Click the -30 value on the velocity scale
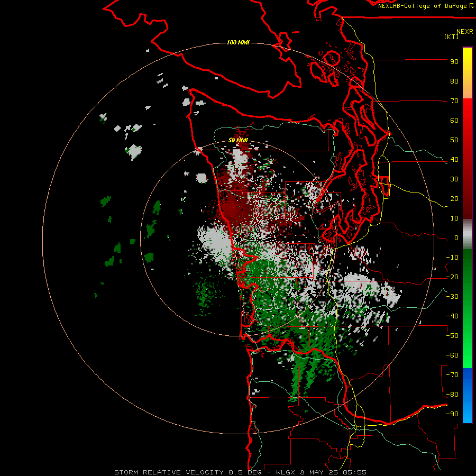 point(452,297)
